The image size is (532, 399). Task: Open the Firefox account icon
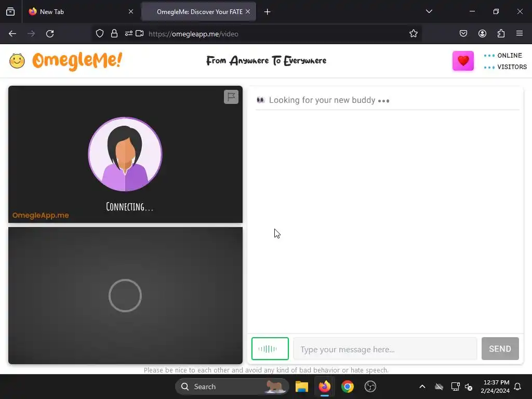coord(482,33)
